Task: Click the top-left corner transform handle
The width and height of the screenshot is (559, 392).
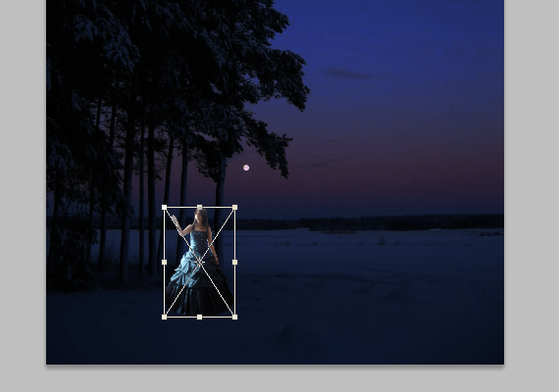Action: coord(165,208)
